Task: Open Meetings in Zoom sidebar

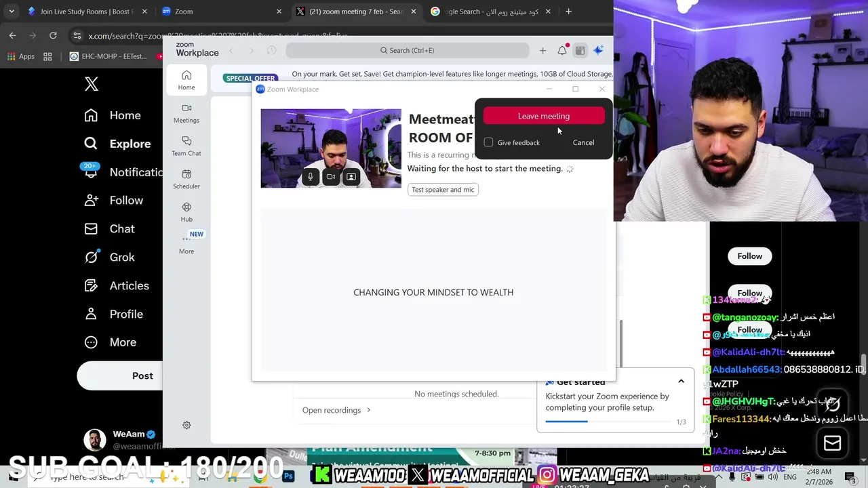Action: click(186, 113)
